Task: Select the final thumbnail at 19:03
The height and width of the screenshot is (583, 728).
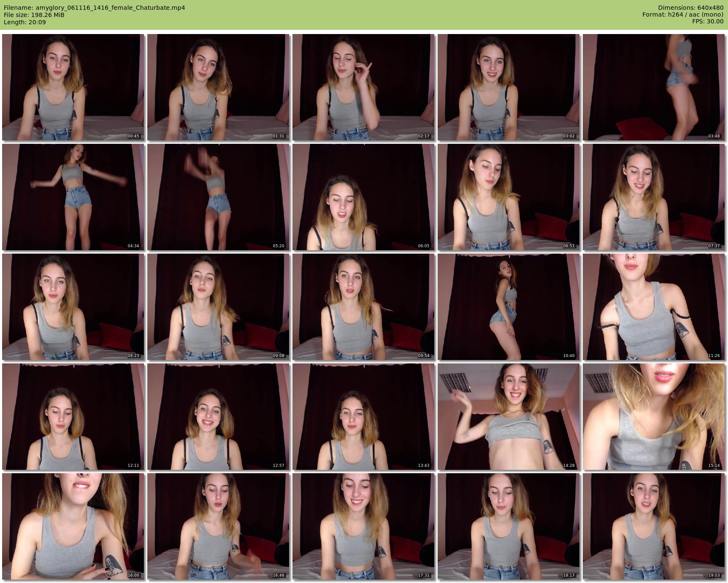Action: (x=653, y=526)
